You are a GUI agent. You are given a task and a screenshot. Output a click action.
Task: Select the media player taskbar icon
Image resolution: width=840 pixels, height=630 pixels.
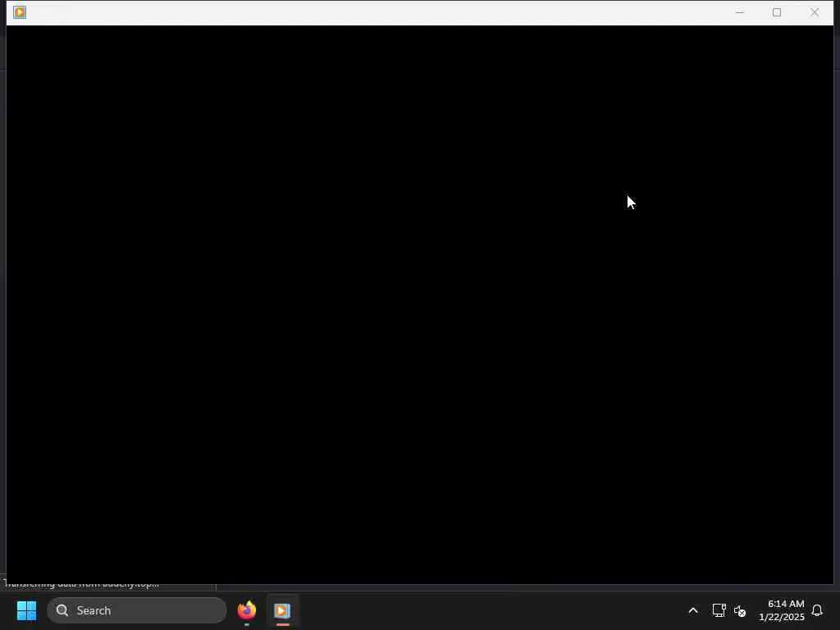pyautogui.click(x=282, y=610)
